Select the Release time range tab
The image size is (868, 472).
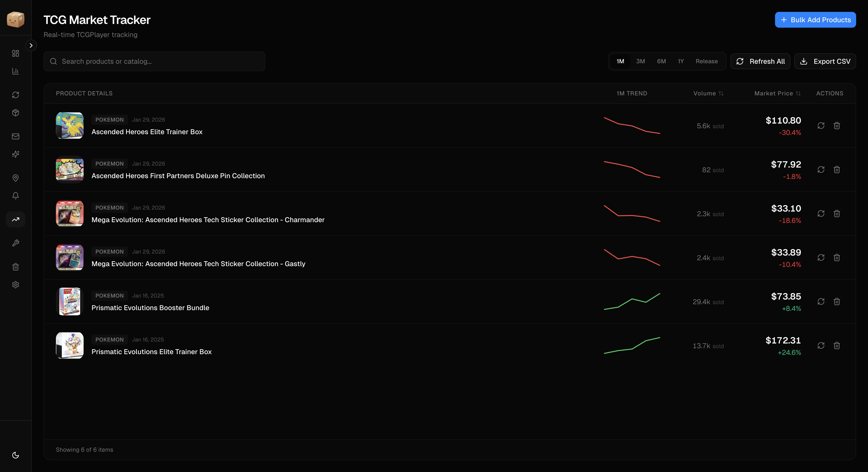(x=707, y=61)
